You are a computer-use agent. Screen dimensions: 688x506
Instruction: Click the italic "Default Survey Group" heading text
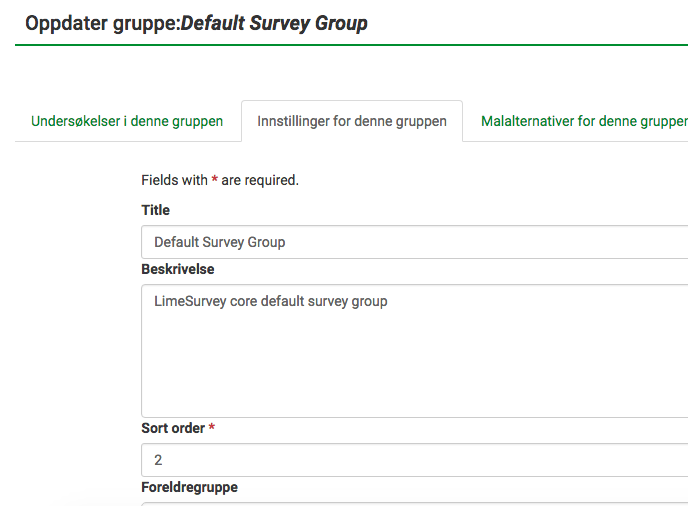(x=274, y=23)
